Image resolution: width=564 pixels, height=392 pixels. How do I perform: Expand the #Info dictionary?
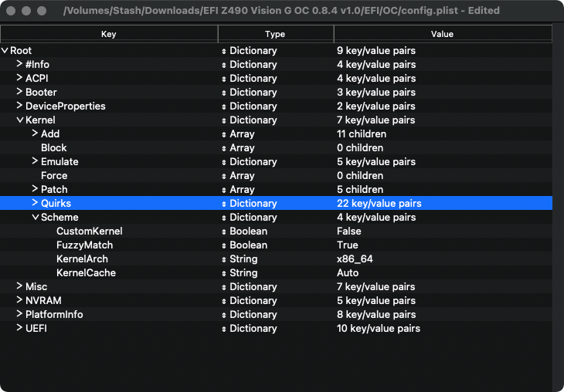click(19, 64)
